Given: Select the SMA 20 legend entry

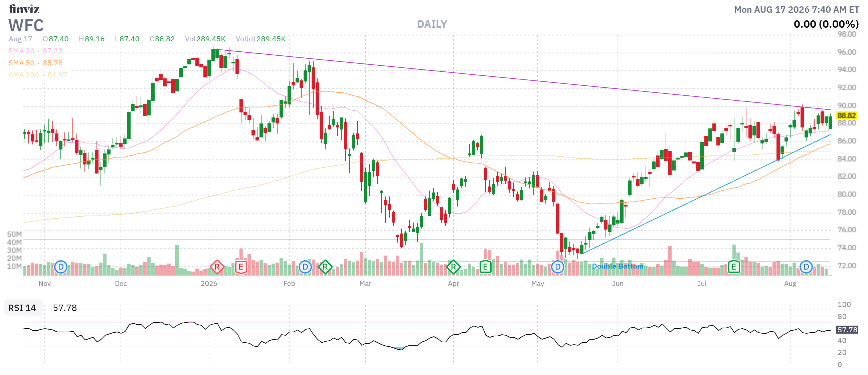Looking at the screenshot, I should click(x=35, y=51).
